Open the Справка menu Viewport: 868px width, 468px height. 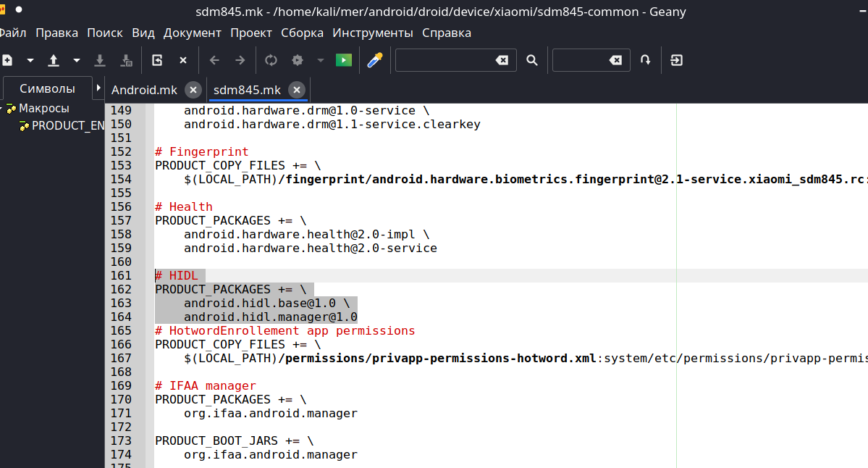447,33
